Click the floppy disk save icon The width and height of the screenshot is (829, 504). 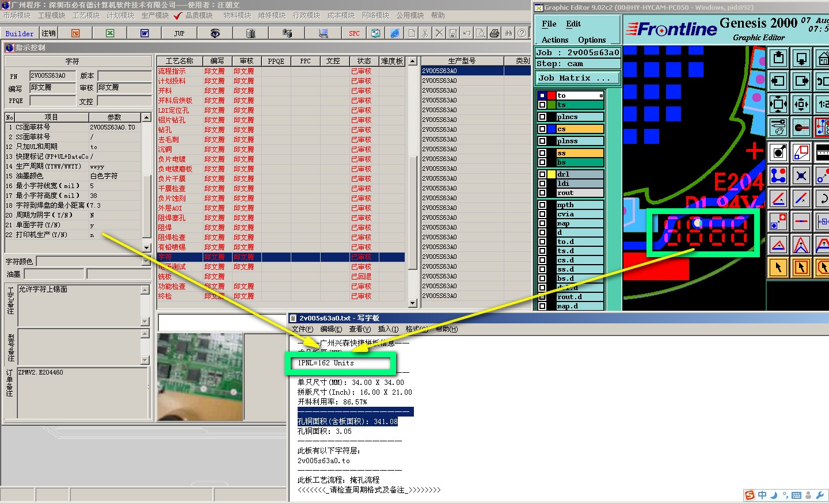(453, 33)
